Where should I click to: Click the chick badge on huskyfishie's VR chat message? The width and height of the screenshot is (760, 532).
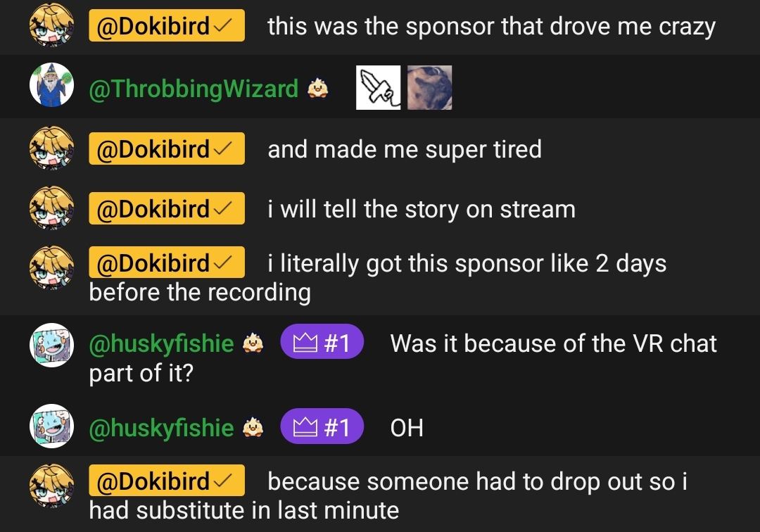point(253,343)
